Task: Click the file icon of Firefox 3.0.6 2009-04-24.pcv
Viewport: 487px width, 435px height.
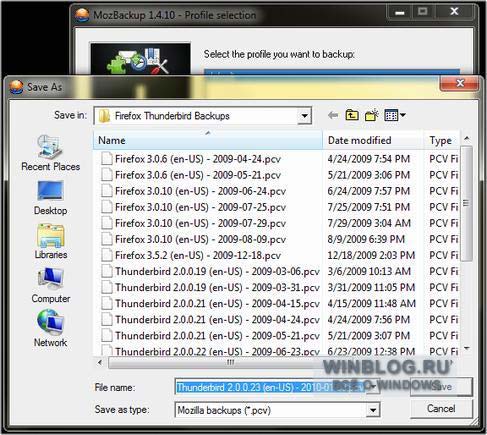Action: pos(107,159)
